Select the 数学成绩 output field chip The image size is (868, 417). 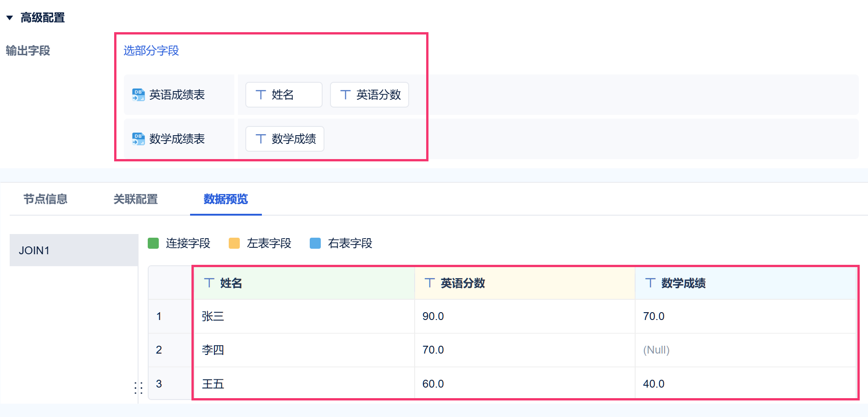[285, 139]
